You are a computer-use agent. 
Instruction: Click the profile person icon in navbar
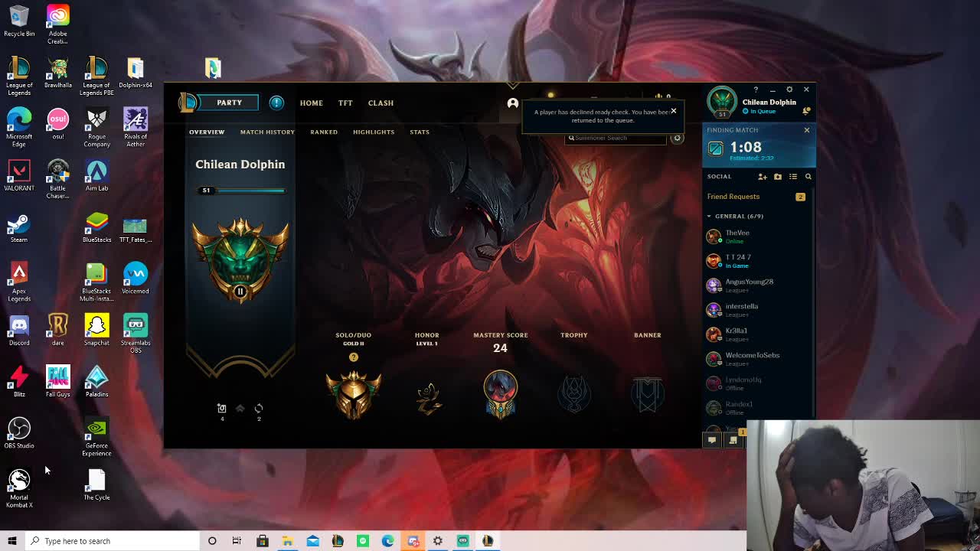pyautogui.click(x=513, y=103)
